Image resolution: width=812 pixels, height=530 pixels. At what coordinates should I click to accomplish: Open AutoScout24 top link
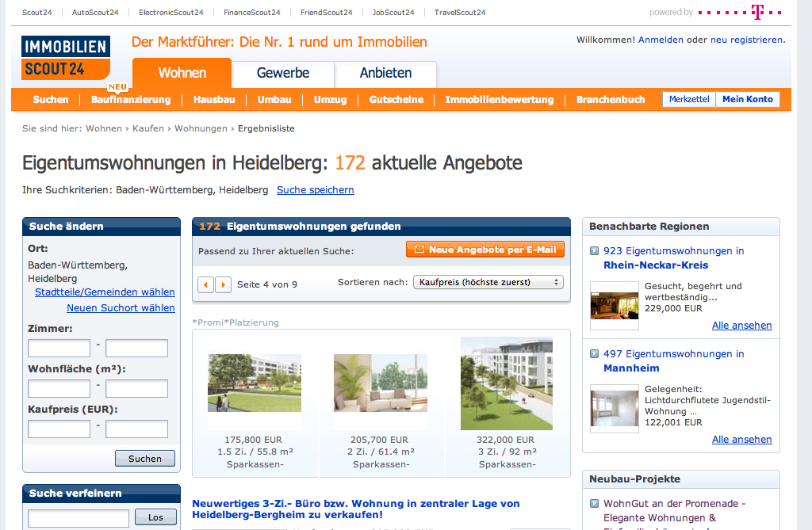[x=95, y=13]
